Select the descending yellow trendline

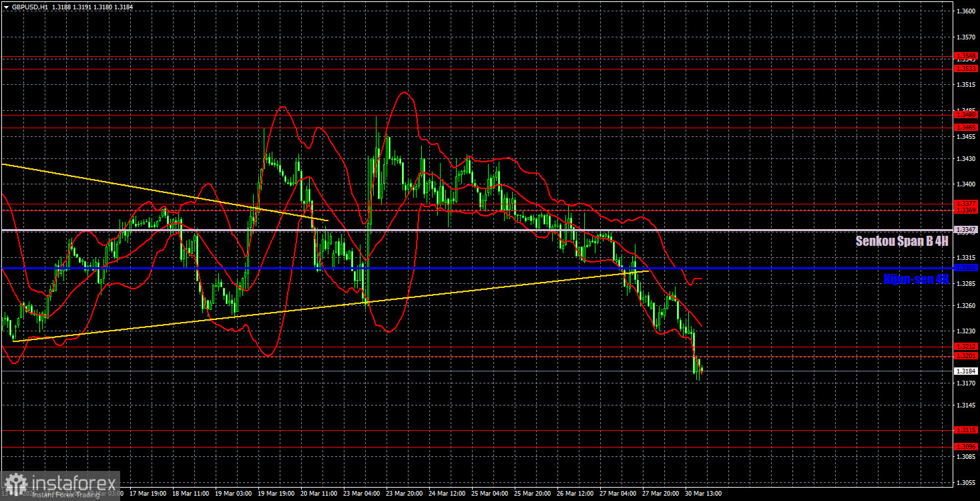click(164, 192)
